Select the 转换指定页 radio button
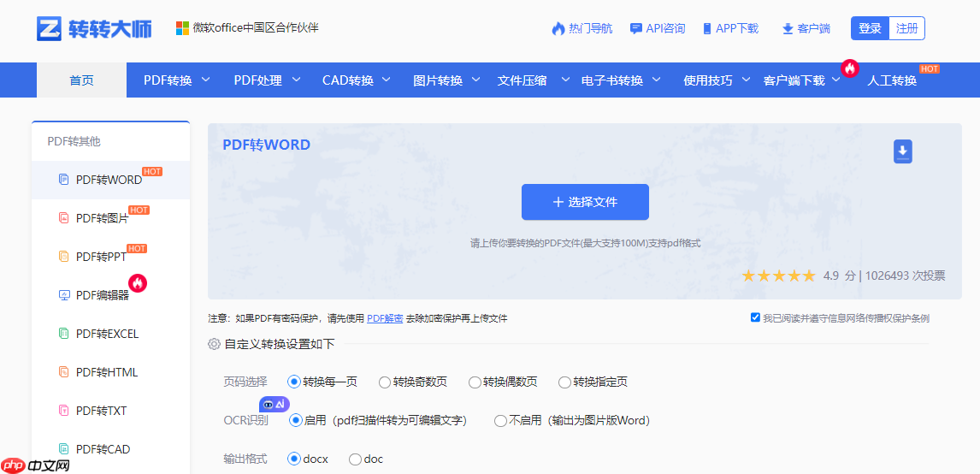 pyautogui.click(x=565, y=382)
